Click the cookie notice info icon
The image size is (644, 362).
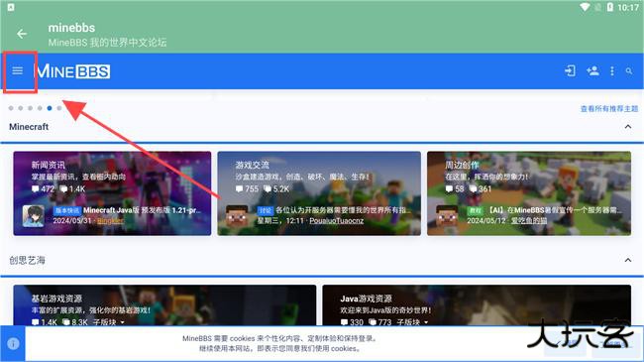click(x=13, y=343)
